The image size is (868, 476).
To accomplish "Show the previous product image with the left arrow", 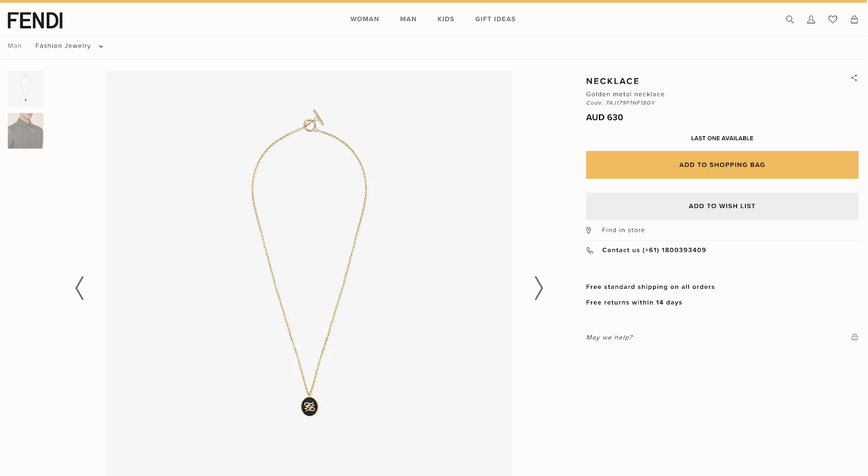I will pos(80,288).
